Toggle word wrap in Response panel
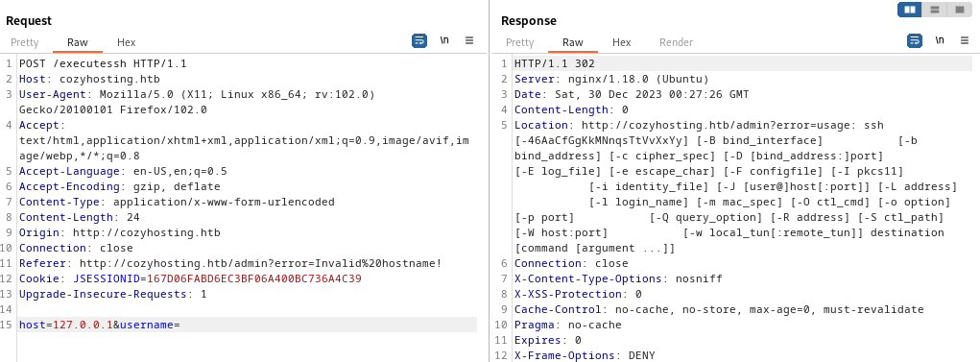 point(915,40)
